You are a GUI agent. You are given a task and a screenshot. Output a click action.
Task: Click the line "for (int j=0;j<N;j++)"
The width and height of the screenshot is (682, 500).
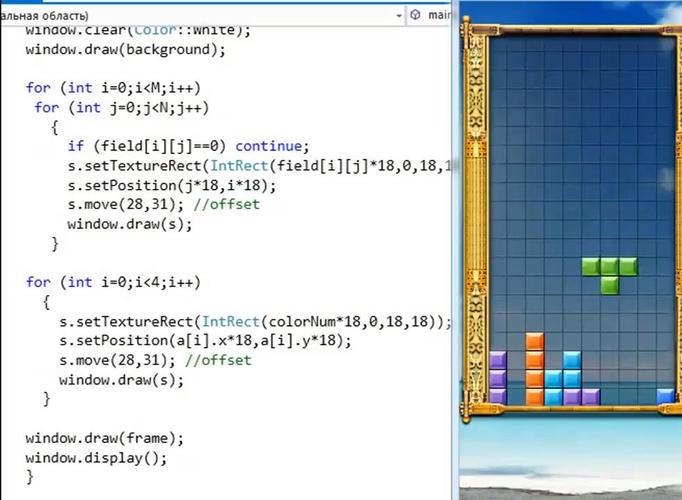coord(121,107)
